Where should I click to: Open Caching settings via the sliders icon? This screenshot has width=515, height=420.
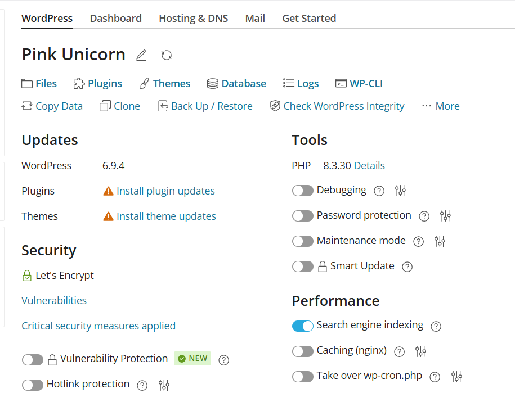[x=420, y=351]
